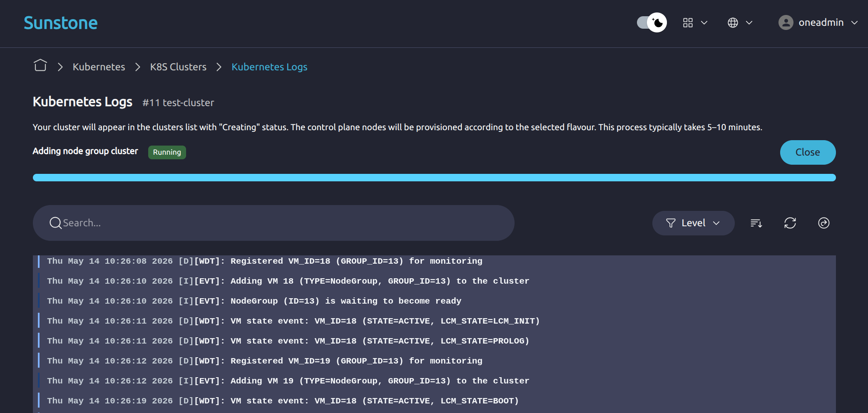Expand the chevron beside the apps grid icon

(x=704, y=22)
